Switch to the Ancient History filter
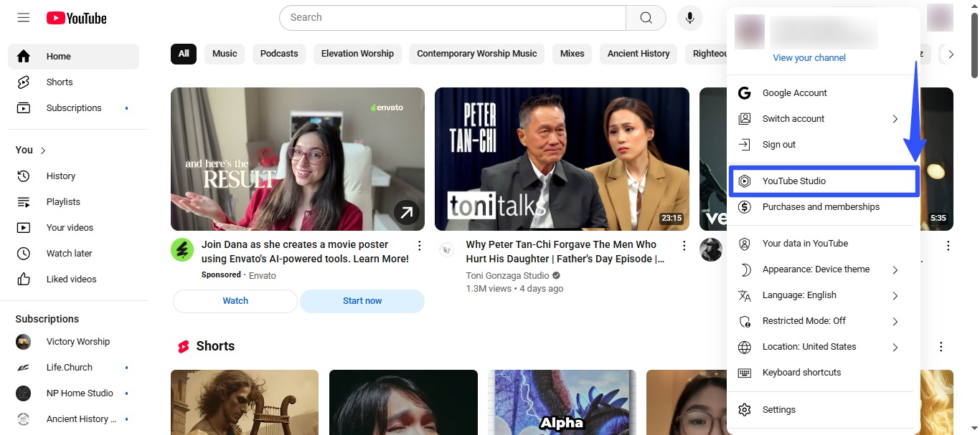This screenshot has width=980, height=435. [638, 53]
